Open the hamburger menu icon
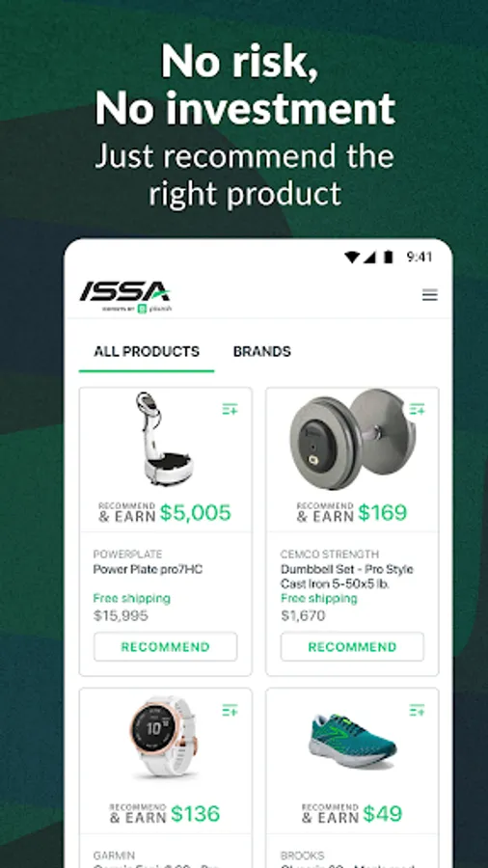 pos(429,295)
